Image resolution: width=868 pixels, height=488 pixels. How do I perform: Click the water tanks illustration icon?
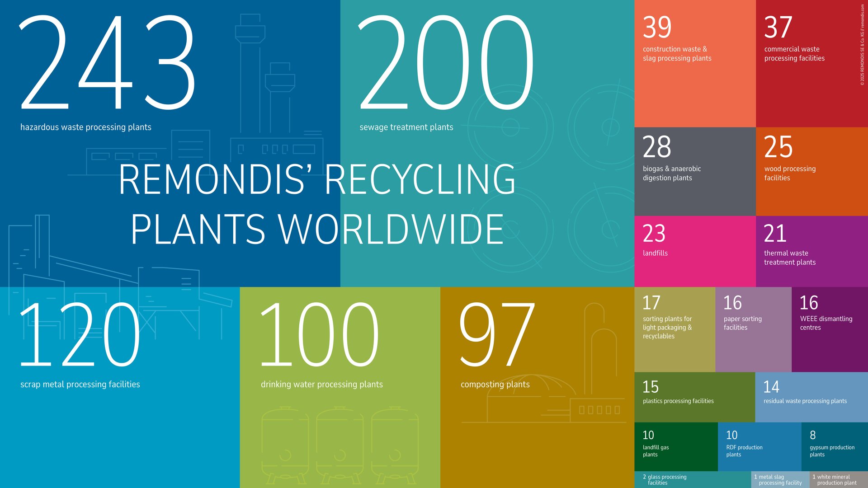[x=340, y=445]
